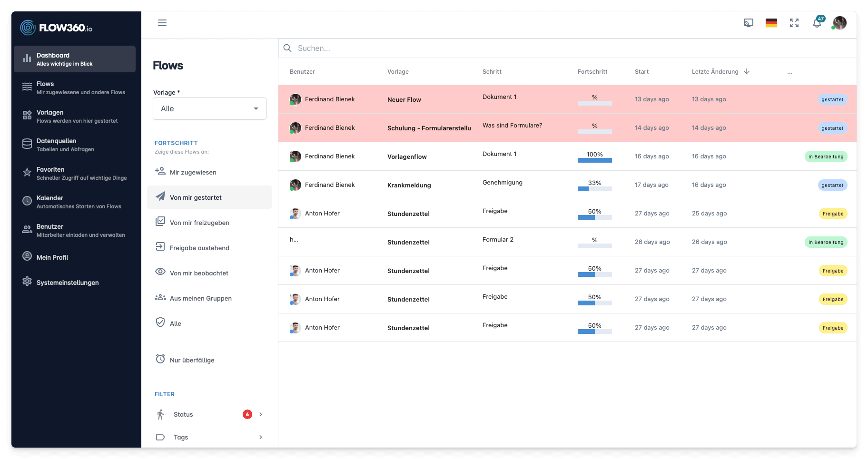Open the Vorlage 'Alle' dropdown
The width and height of the screenshot is (868, 459).
point(209,108)
